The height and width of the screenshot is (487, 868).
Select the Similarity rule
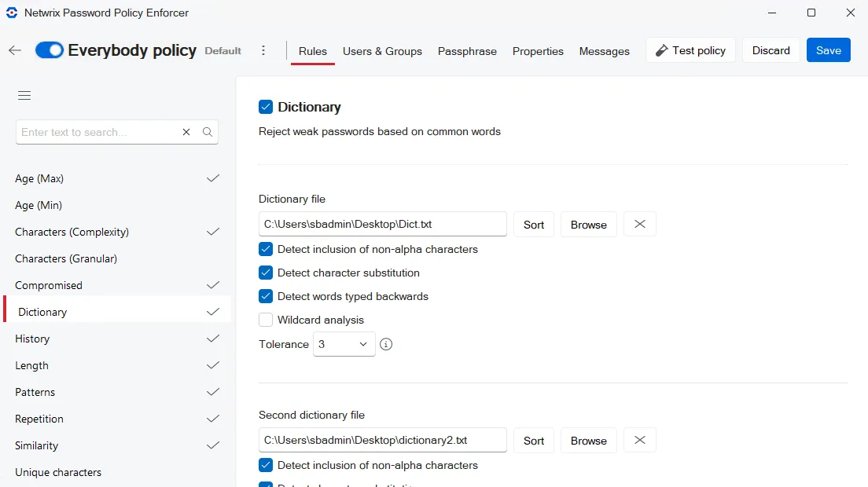coord(117,445)
